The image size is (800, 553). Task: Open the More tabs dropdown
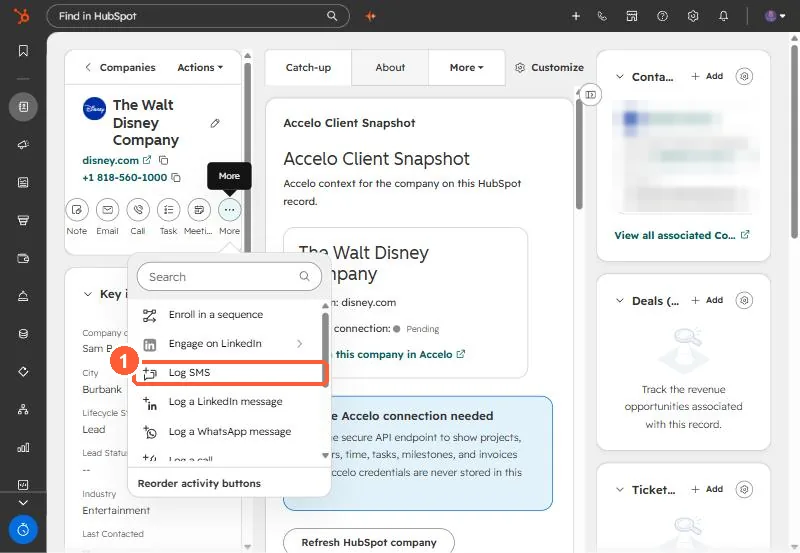tap(466, 67)
